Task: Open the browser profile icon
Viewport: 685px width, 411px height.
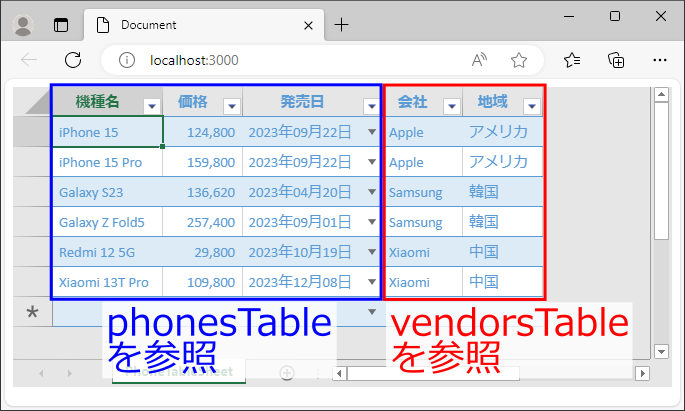Action: pos(23,25)
